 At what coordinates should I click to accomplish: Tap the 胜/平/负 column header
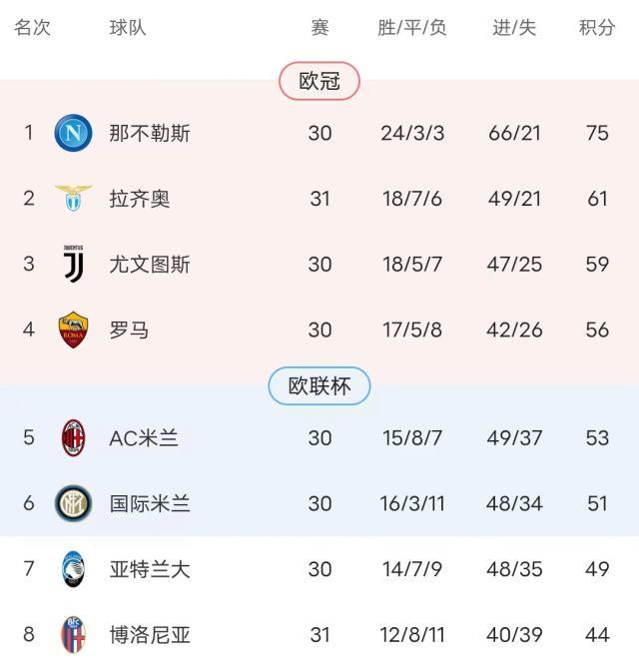411,27
